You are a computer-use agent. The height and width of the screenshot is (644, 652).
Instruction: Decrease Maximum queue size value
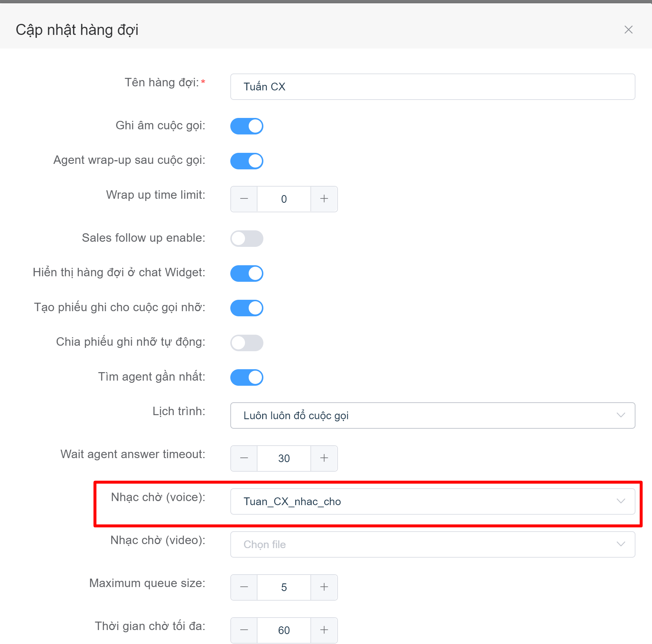(x=244, y=587)
